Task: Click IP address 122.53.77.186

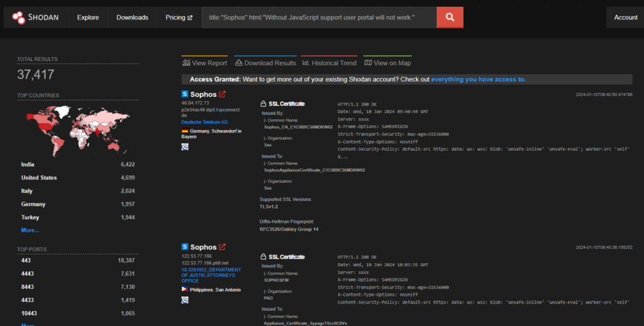Action: click(196, 256)
